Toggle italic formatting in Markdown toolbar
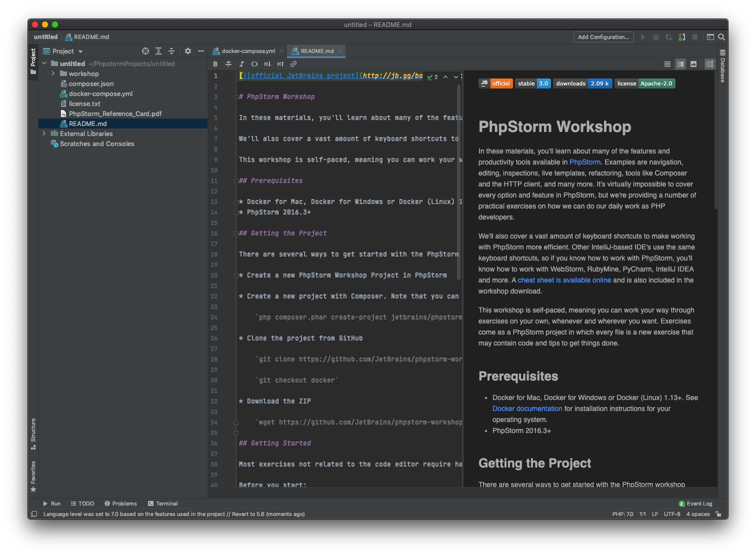The height and width of the screenshot is (556, 756). (241, 64)
